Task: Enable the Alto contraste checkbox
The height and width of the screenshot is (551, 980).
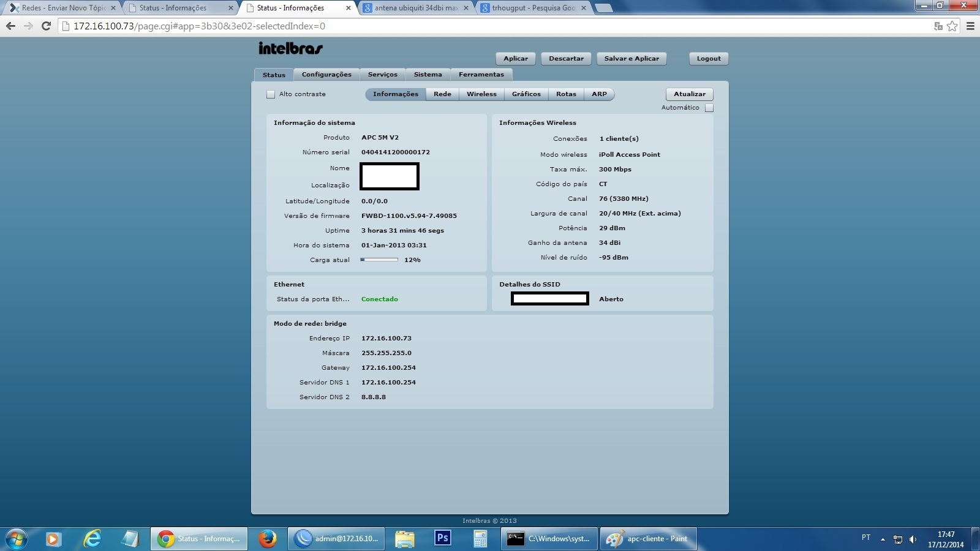Action: pos(271,94)
